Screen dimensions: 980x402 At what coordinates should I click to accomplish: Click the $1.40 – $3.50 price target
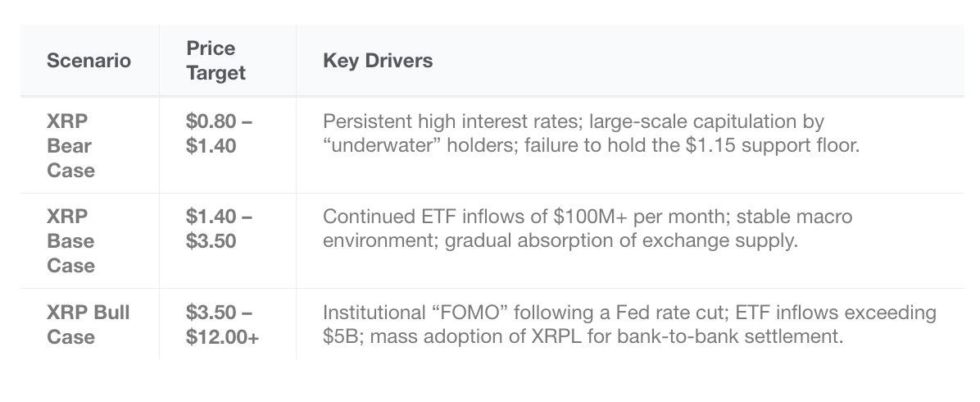[x=219, y=230]
